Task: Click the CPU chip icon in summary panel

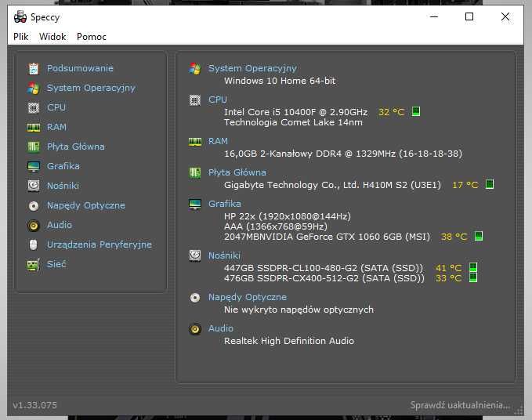Action: tap(195, 100)
